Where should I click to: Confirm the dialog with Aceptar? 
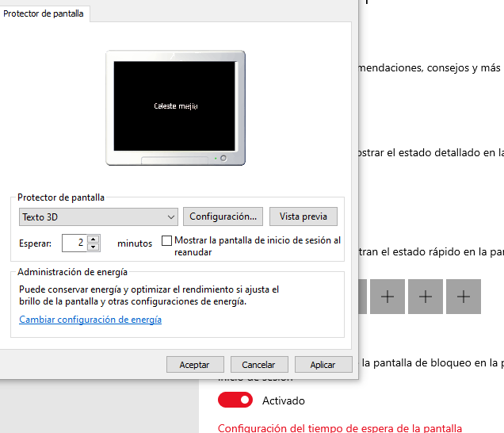point(195,365)
